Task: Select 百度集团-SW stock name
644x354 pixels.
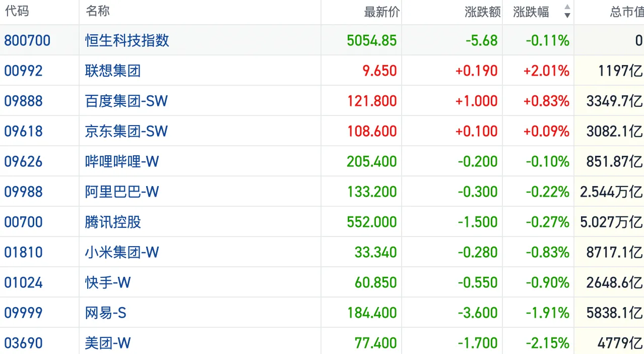Action: tap(126, 101)
